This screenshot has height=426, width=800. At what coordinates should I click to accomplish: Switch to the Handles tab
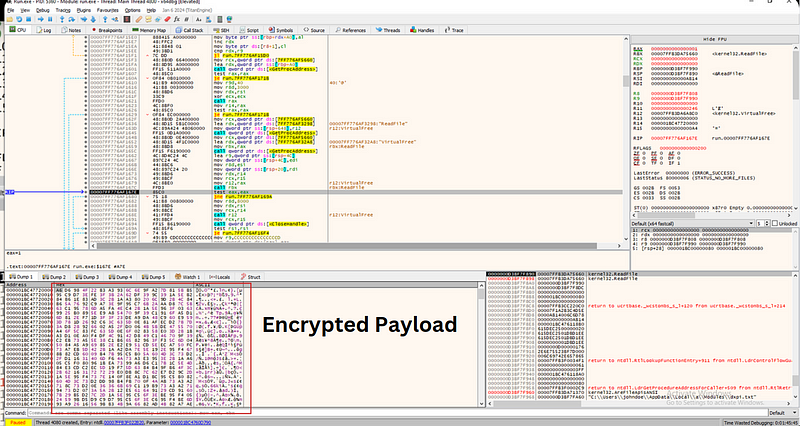(421, 30)
